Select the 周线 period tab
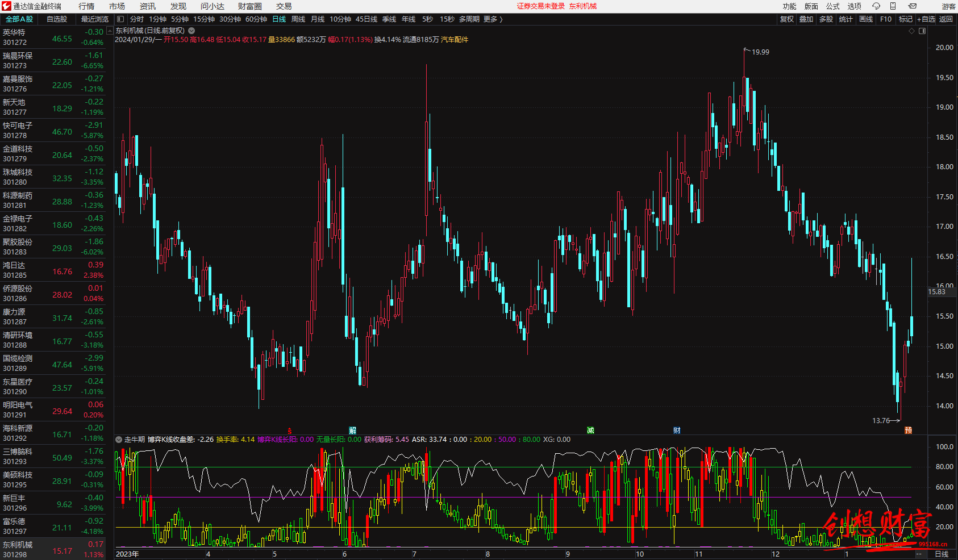Viewport: 958px width, 560px height. click(x=298, y=19)
